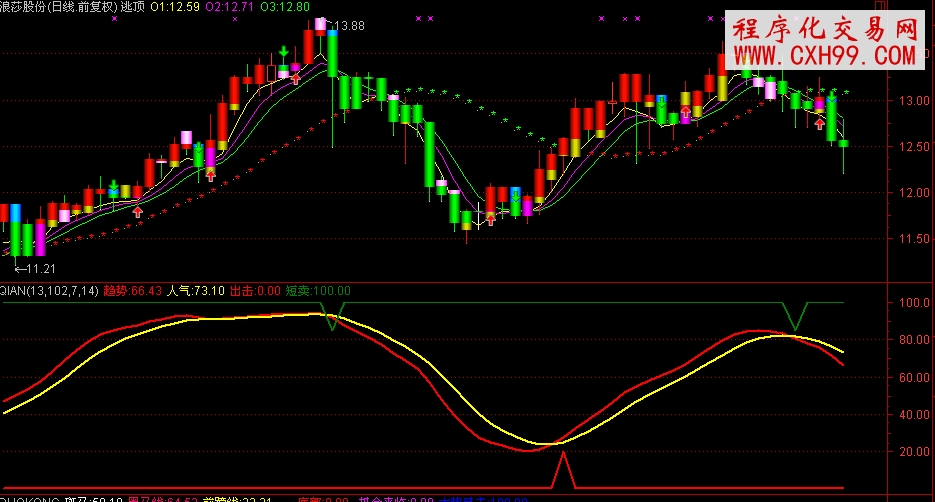
Task: Click the 13.00 price axis label
Action: tap(910, 101)
